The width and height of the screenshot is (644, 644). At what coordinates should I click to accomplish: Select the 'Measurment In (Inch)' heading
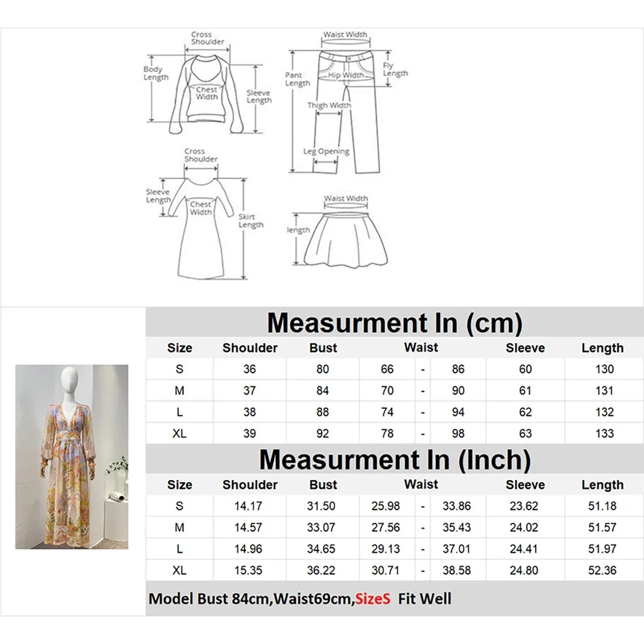click(x=395, y=459)
